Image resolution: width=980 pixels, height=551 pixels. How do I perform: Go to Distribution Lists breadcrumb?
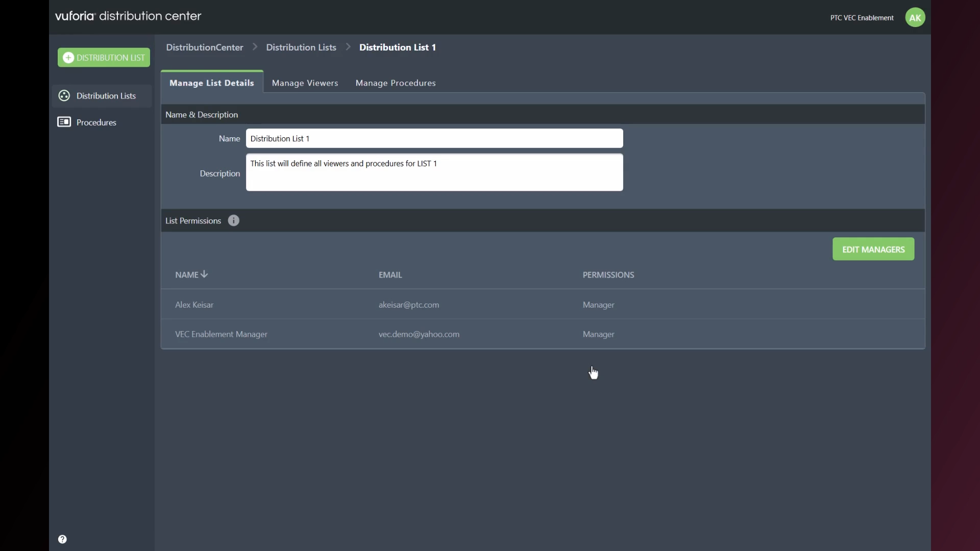tap(301, 47)
